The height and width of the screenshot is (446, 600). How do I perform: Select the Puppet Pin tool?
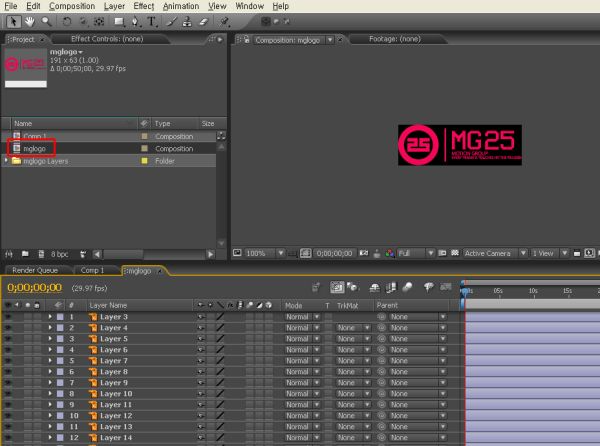coord(225,21)
